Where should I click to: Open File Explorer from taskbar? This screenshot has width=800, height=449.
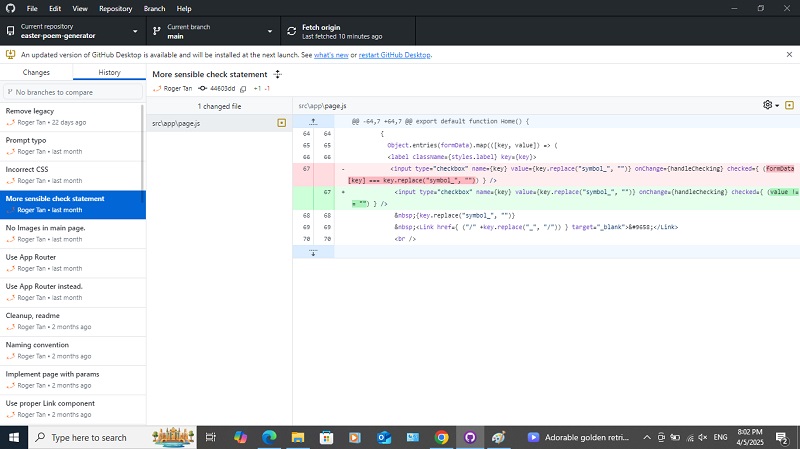(x=297, y=437)
